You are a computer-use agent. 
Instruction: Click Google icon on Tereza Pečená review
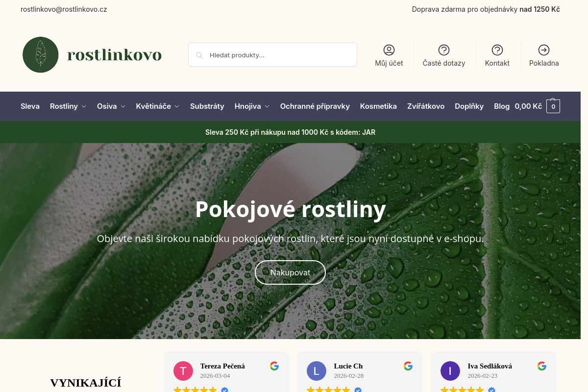[274, 366]
